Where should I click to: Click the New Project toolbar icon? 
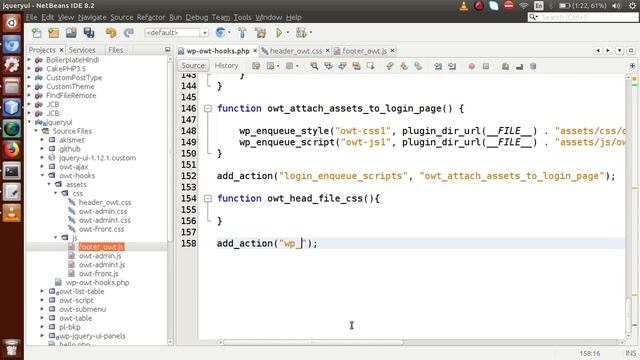[53, 33]
